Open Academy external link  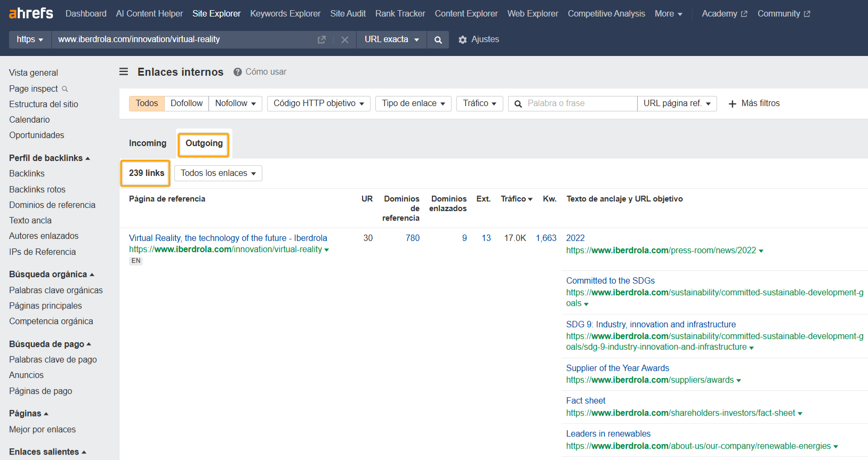(x=725, y=14)
